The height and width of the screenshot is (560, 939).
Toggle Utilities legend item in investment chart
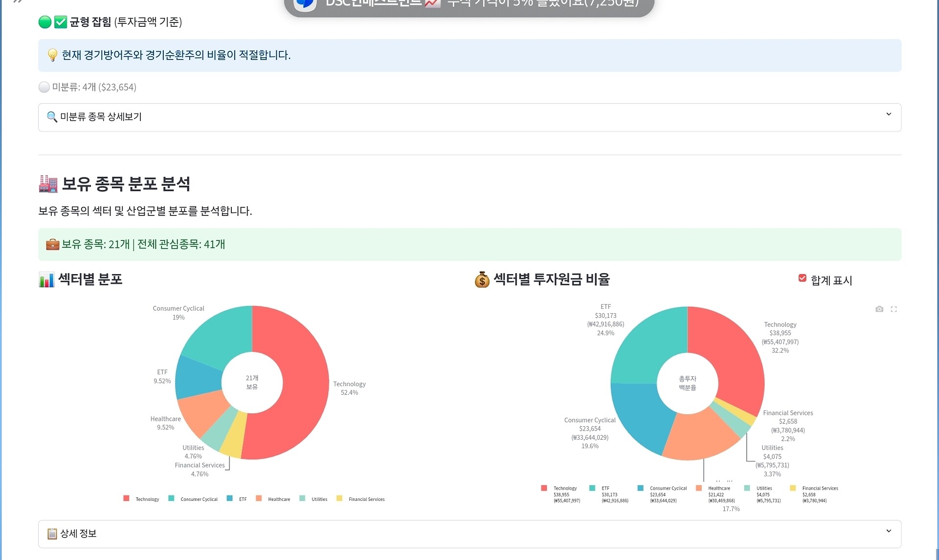click(x=764, y=488)
